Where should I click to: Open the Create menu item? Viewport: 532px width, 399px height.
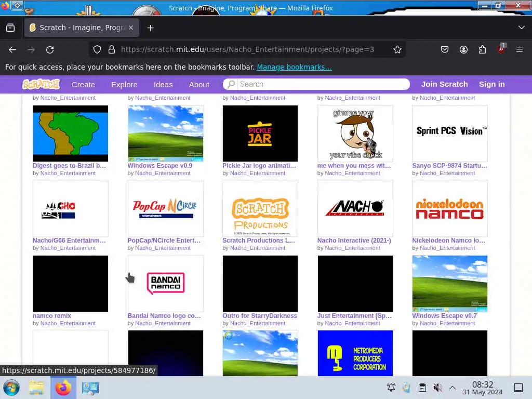(83, 85)
